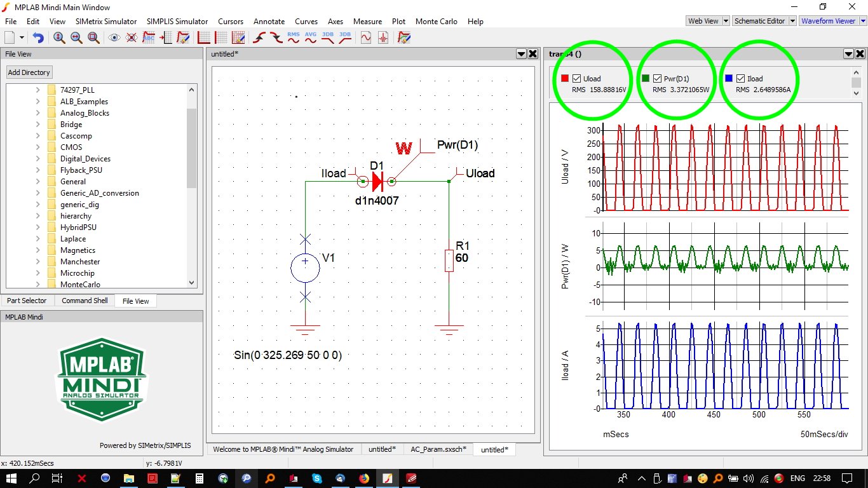The image size is (868, 488).
Task: Open the Waveform Viewer dropdown arrow
Action: click(862, 21)
